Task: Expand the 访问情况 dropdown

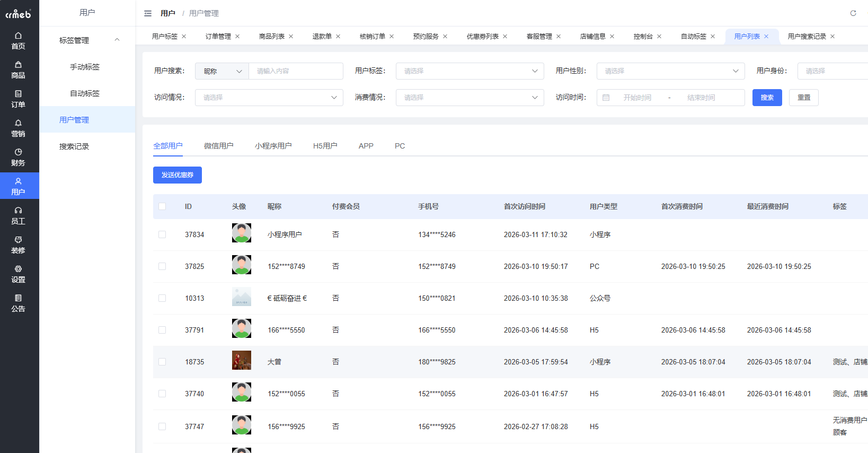Action: tap(269, 98)
